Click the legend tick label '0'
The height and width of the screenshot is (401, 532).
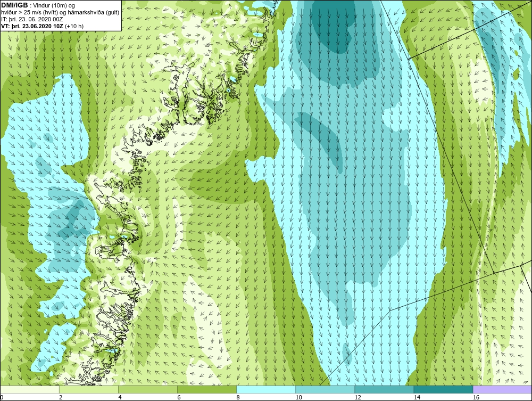[x=2, y=397]
